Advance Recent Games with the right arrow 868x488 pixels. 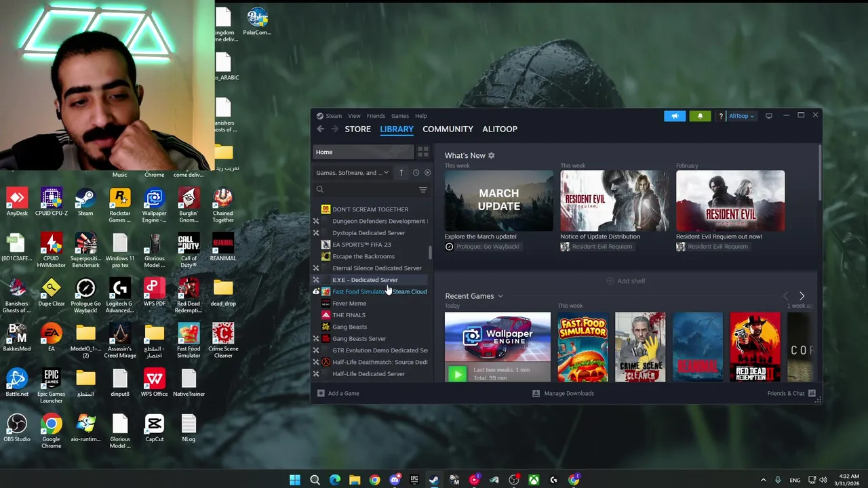tap(802, 296)
